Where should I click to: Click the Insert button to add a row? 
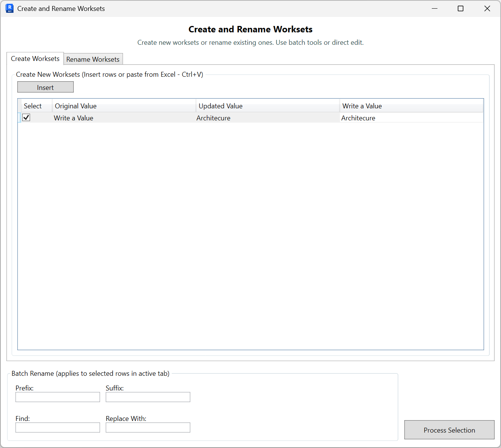(x=45, y=87)
